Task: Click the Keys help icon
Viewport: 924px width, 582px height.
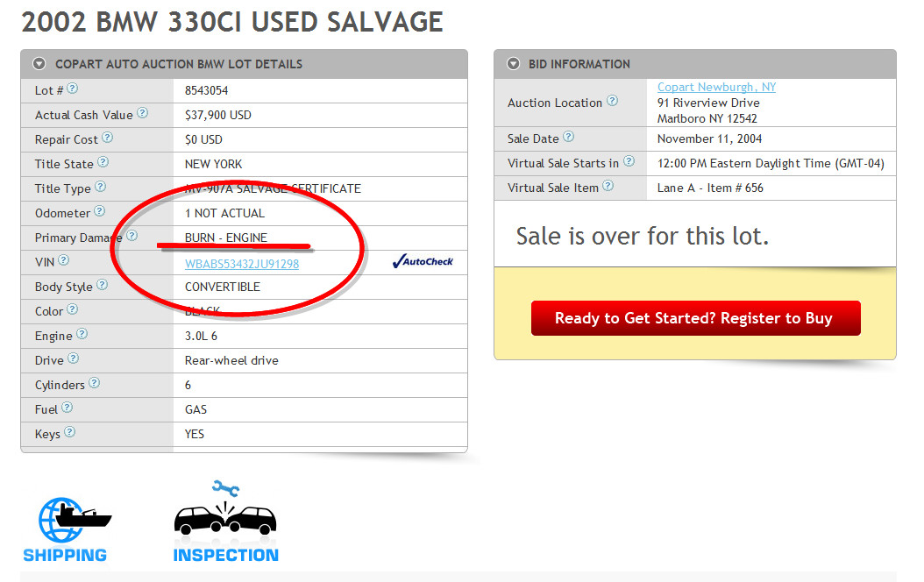Action: 69,432
